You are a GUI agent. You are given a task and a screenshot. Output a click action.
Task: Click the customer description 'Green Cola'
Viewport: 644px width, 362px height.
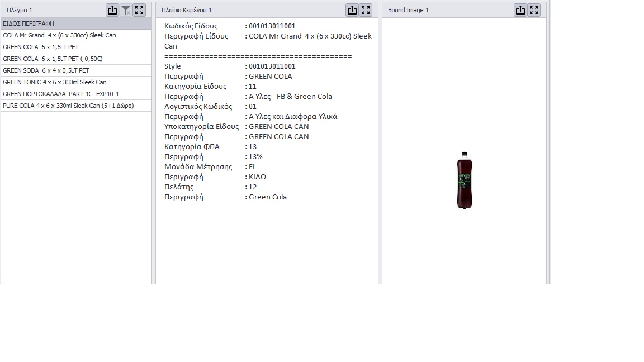click(x=268, y=197)
